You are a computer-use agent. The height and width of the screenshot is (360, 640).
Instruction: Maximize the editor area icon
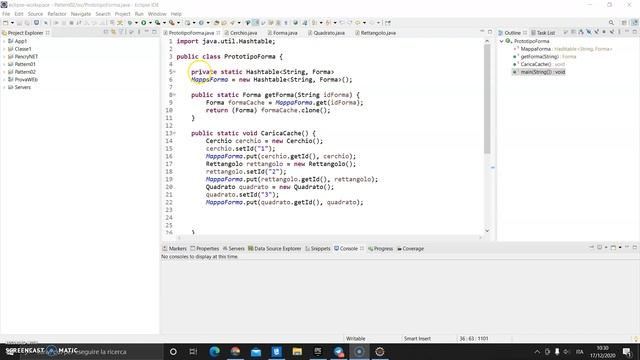coord(490,32)
